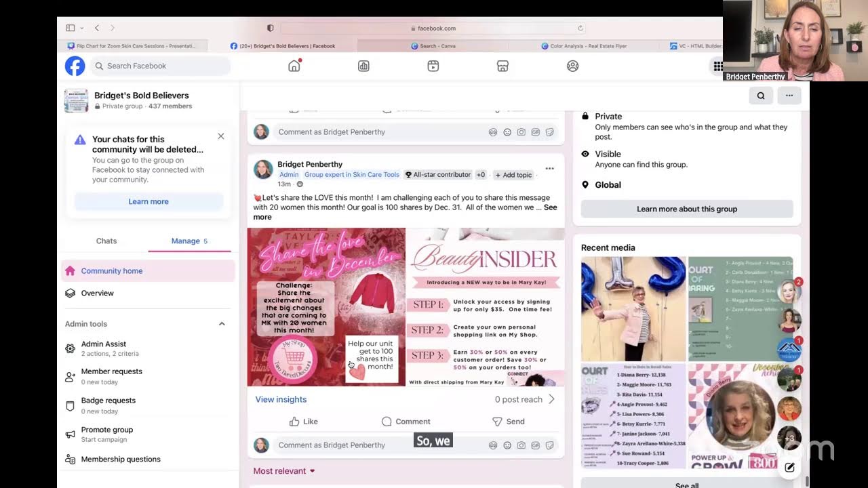
Task: Open Member requests via its person icon
Action: (x=70, y=376)
